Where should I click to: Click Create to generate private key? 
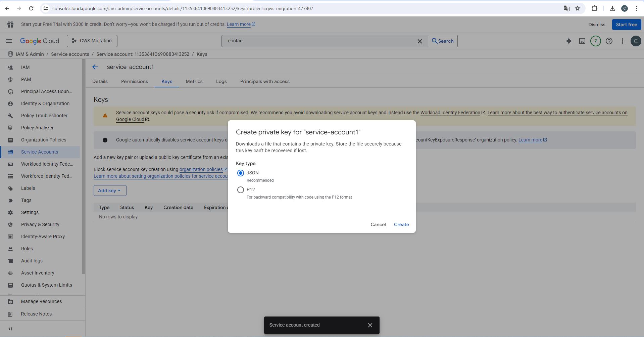tap(401, 224)
